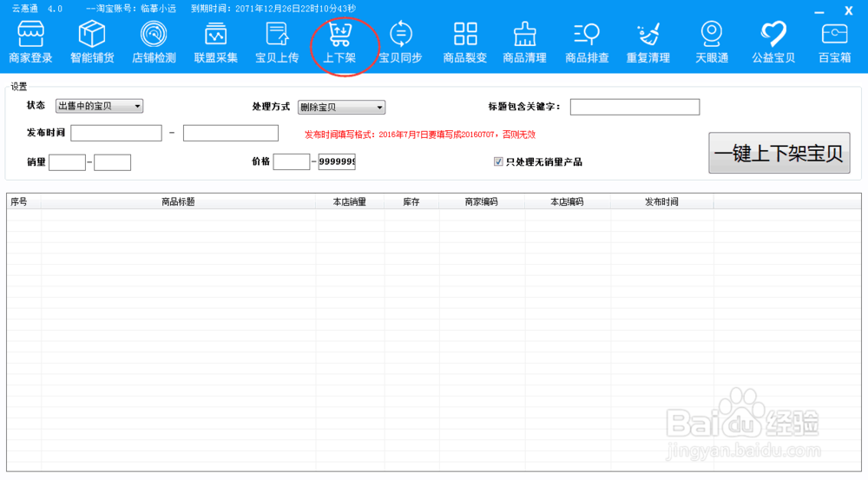The image size is (868, 480).
Task: Open the 宝贝同步 sync tool
Action: [x=401, y=42]
